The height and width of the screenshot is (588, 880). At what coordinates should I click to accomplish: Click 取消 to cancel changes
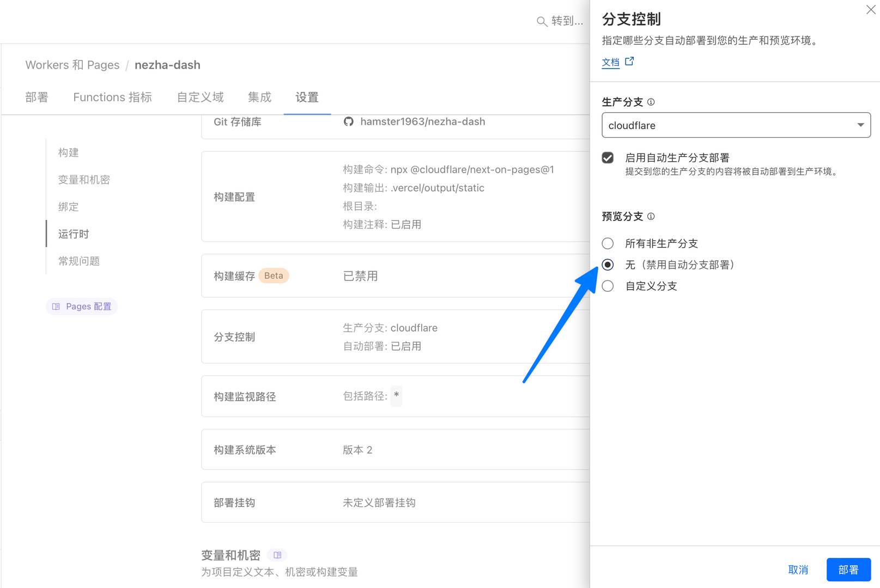click(798, 569)
